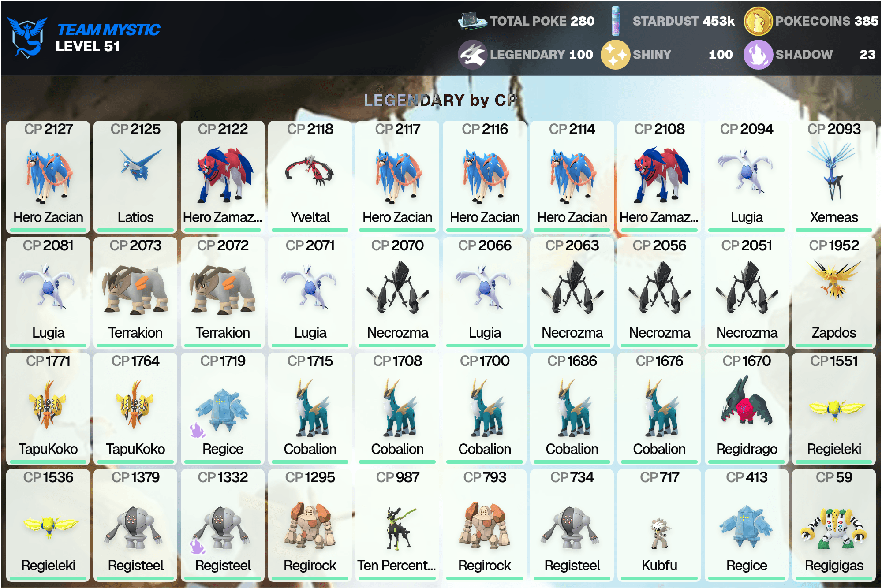The image size is (882, 588).
Task: Open the Yveltal CP 2118 card
Action: 310,177
